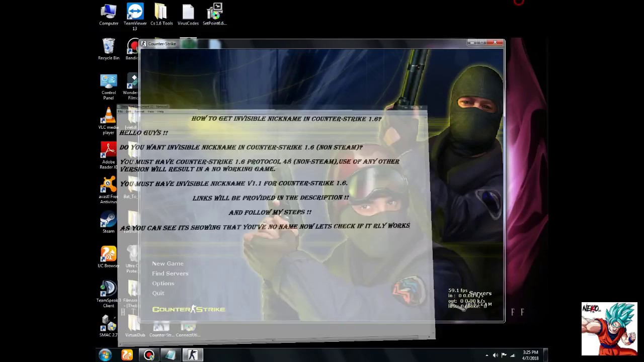Select the Steam desktop shortcut
Viewport: 644px width, 362px height.
click(108, 222)
